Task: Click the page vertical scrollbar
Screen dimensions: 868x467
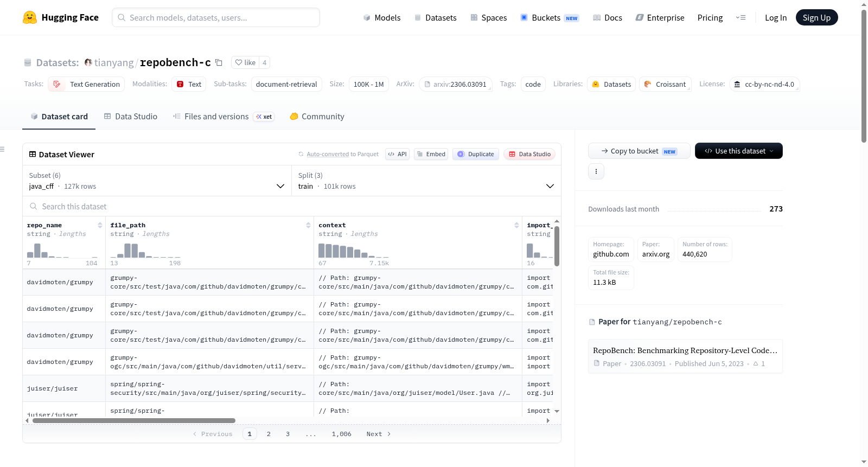Action: pyautogui.click(x=864, y=76)
